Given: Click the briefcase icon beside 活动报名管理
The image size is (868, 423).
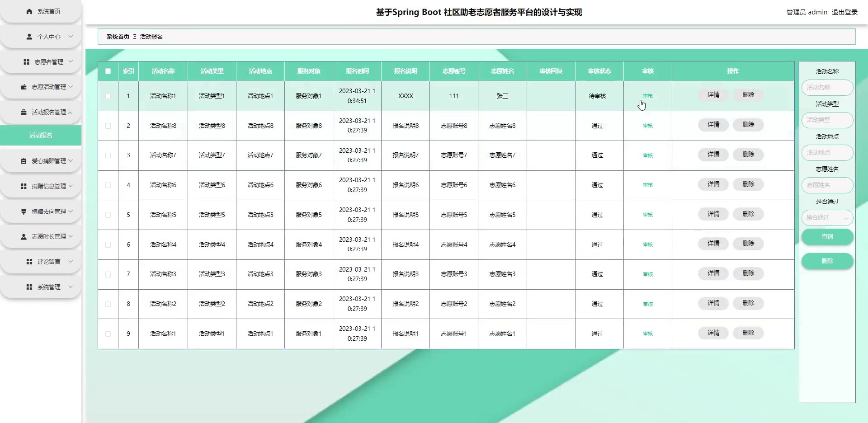Looking at the screenshot, I should click(x=24, y=112).
